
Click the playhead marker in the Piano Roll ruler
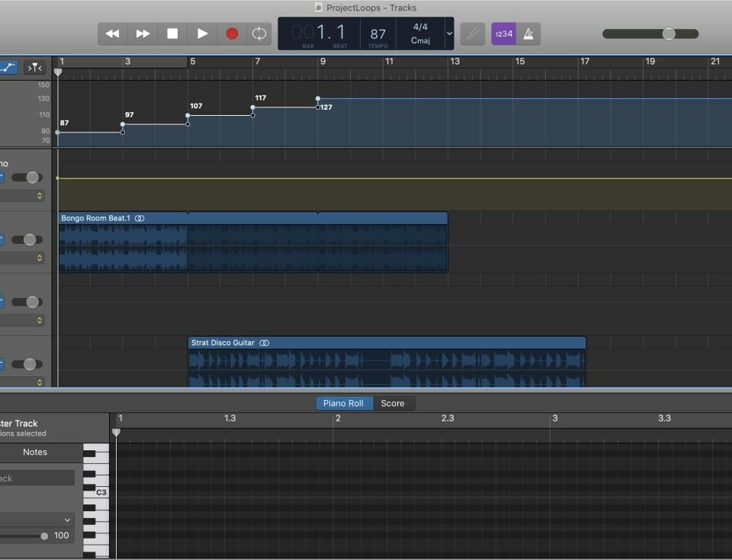pyautogui.click(x=116, y=433)
